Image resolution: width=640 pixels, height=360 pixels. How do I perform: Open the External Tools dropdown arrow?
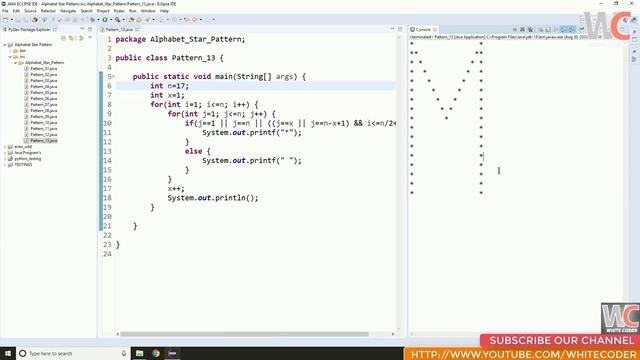pyautogui.click(x=123, y=20)
